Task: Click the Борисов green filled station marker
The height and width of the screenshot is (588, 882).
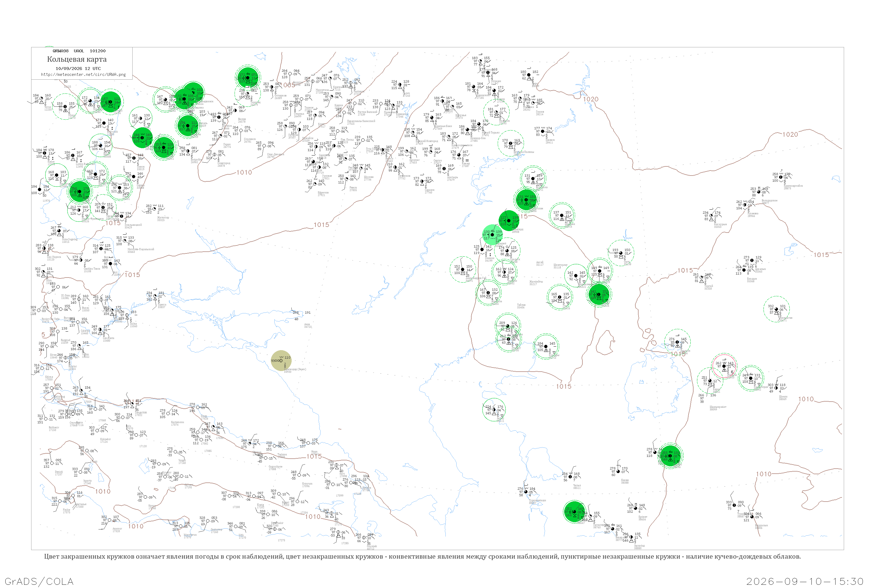Action: [188, 126]
